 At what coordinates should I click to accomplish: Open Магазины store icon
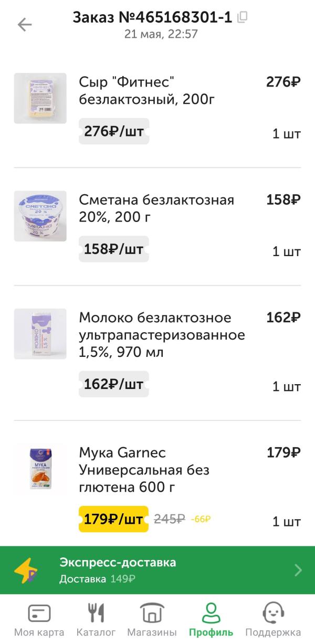[152, 614]
